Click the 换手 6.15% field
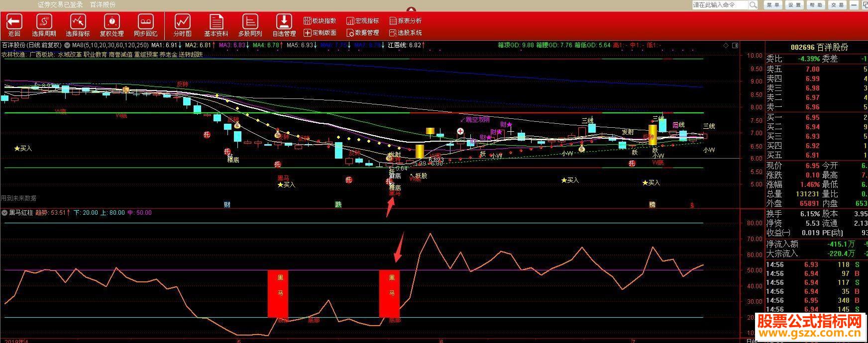Image resolution: width=868 pixels, height=343 pixels. [x=792, y=214]
